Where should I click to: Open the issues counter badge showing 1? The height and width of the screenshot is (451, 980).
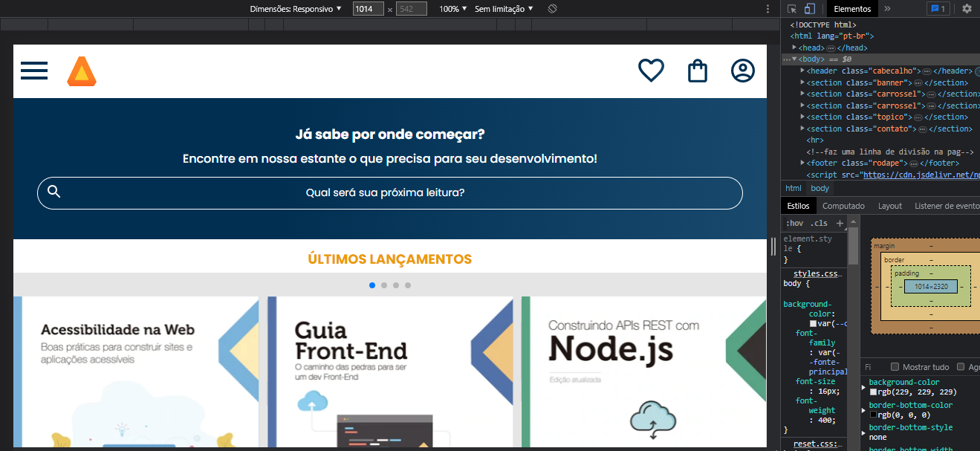(x=938, y=9)
